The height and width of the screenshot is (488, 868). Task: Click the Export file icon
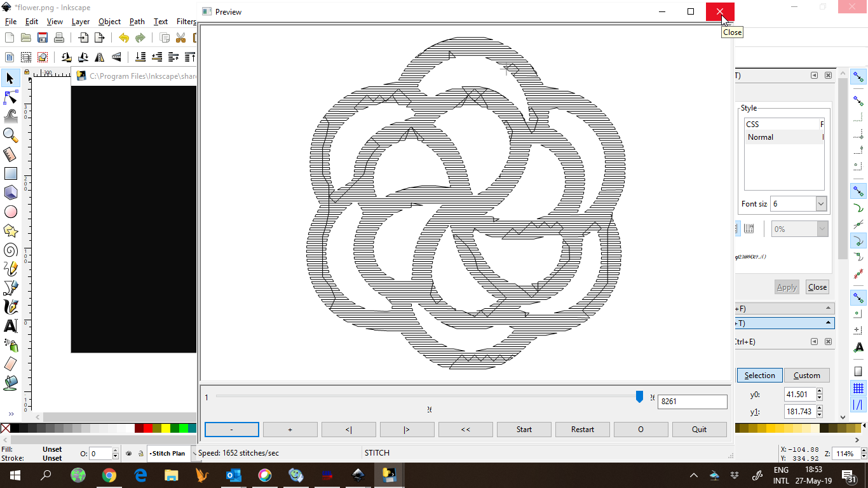pyautogui.click(x=100, y=38)
